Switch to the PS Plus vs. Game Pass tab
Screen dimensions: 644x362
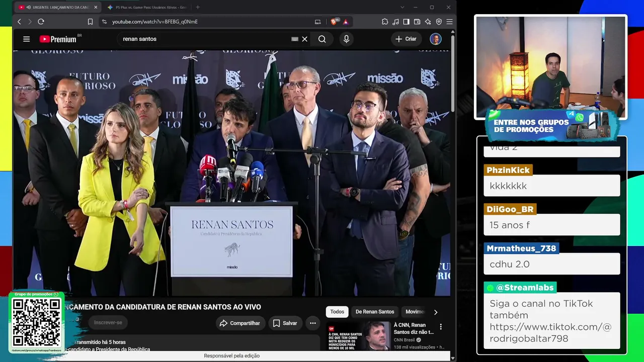click(147, 8)
